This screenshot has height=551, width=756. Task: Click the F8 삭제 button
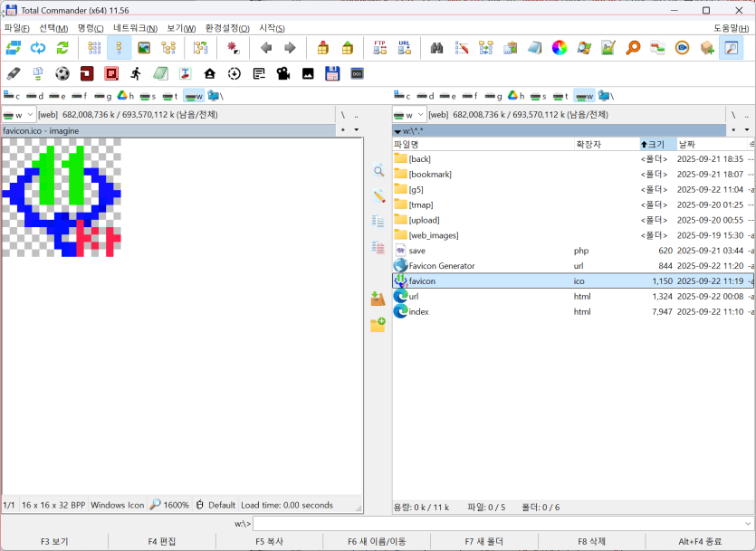click(x=591, y=541)
